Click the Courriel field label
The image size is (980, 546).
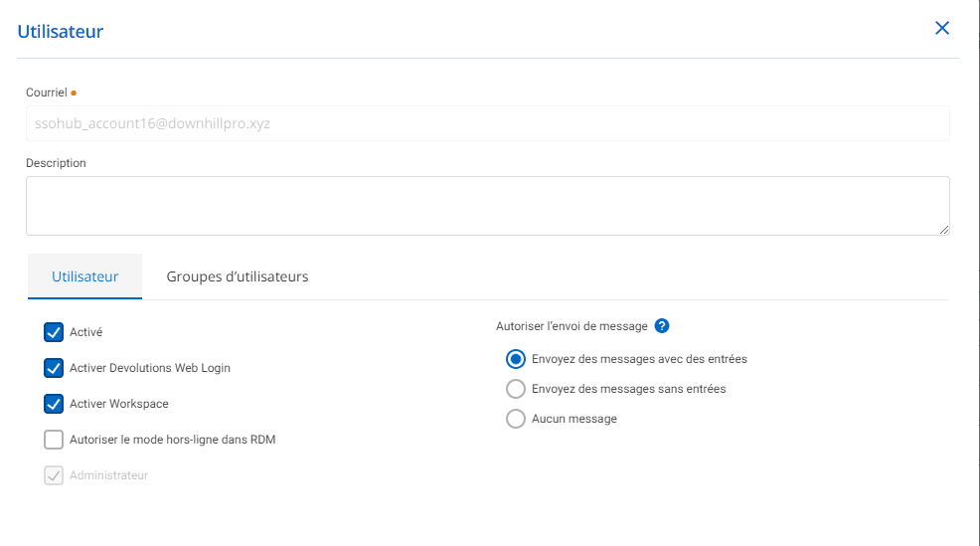[46, 92]
